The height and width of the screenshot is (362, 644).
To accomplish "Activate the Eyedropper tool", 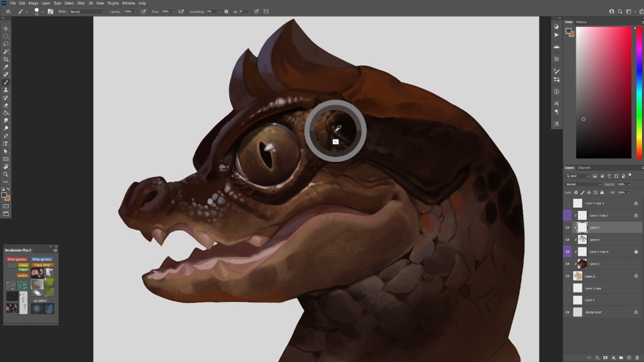I will (6, 67).
